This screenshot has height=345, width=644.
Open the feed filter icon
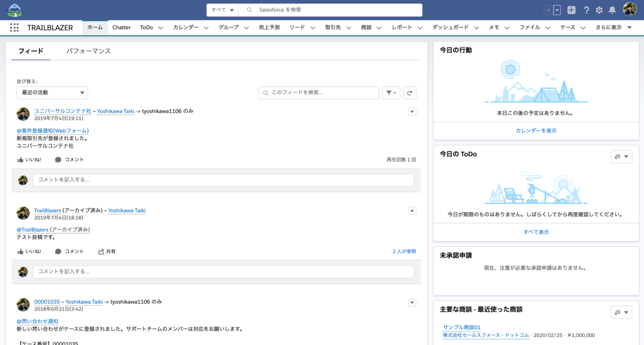pos(391,92)
